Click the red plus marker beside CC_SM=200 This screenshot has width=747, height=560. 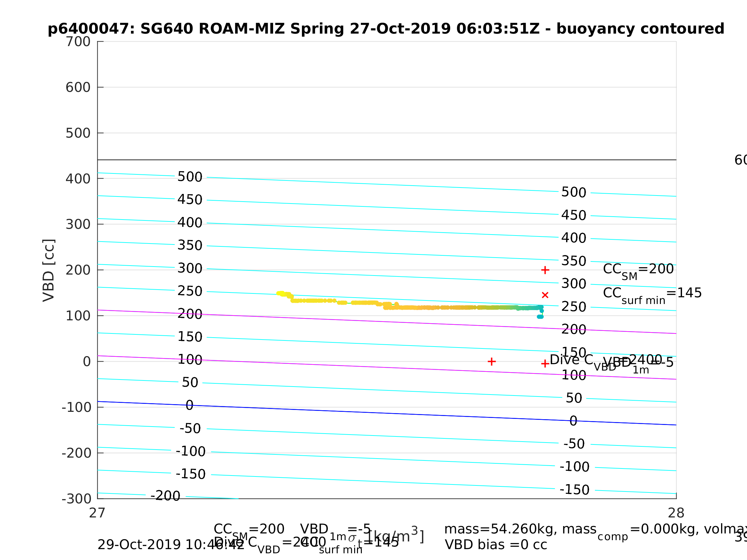pos(545,270)
